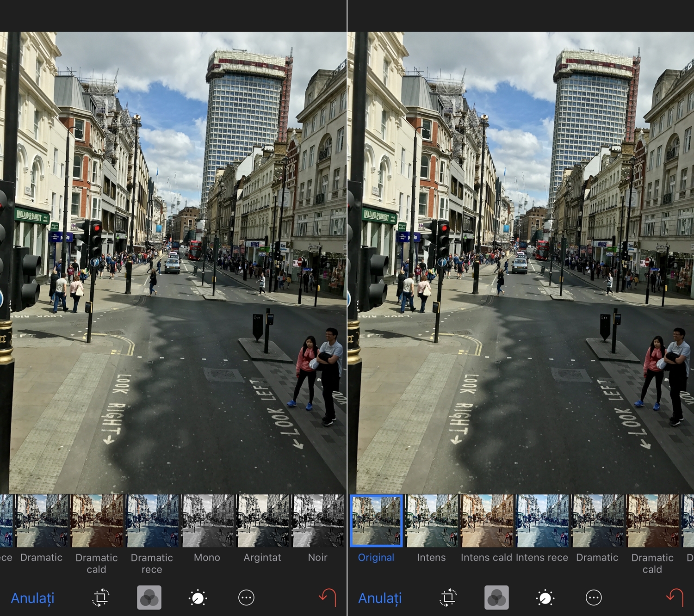Image resolution: width=694 pixels, height=616 pixels.
Task: Tap the red revert arrow in the right editor
Action: point(675,597)
